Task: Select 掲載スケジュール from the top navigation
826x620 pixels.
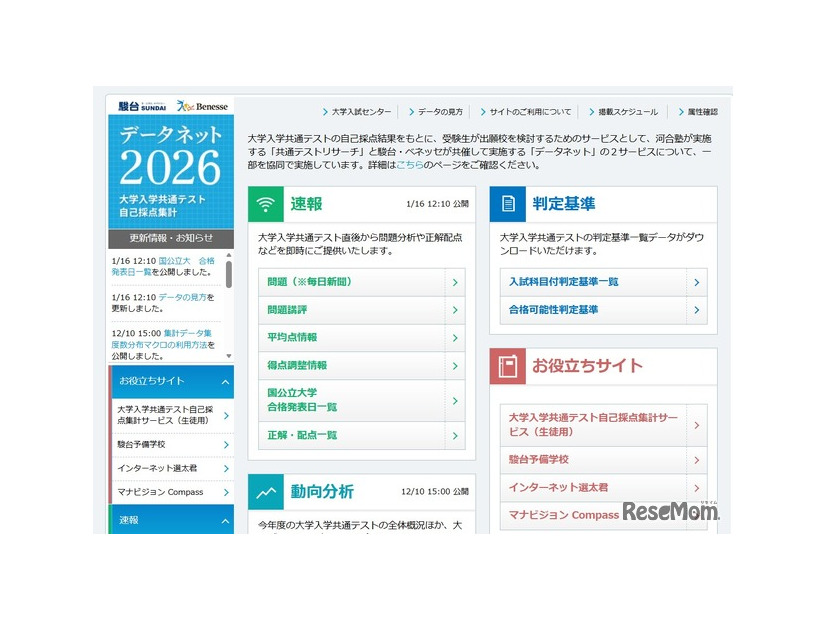Action: [x=629, y=111]
